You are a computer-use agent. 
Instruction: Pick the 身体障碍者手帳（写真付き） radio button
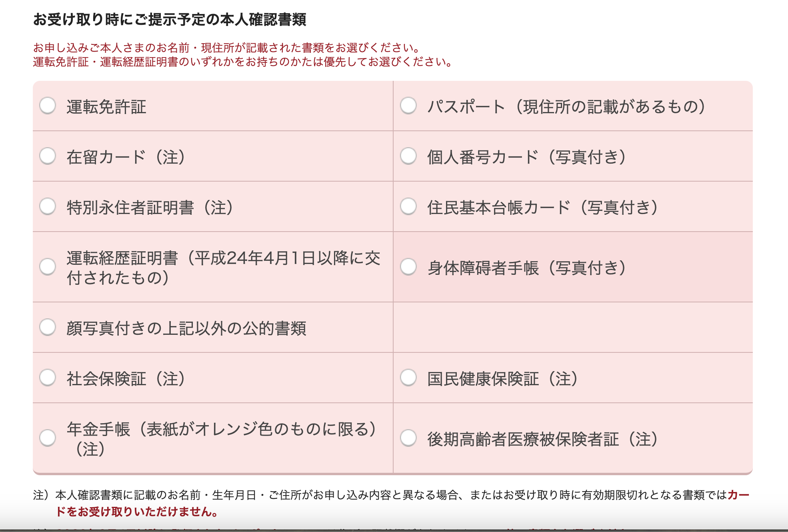point(408,267)
